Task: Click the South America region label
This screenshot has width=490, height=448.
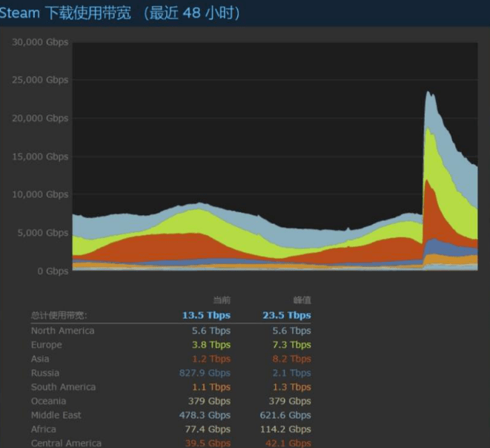Action: pyautogui.click(x=63, y=387)
